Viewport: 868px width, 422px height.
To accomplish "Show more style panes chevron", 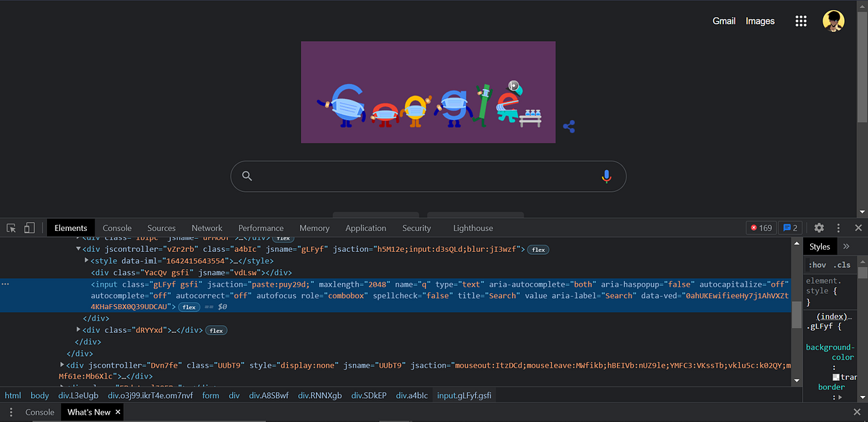I will click(846, 247).
